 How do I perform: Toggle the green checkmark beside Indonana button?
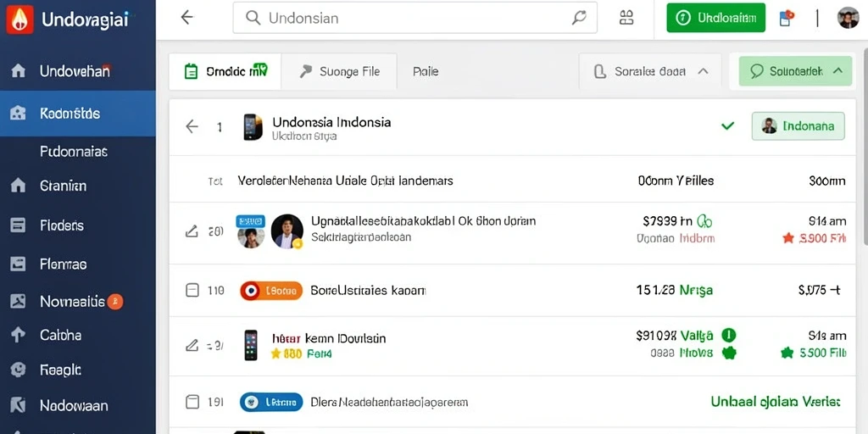tap(728, 126)
